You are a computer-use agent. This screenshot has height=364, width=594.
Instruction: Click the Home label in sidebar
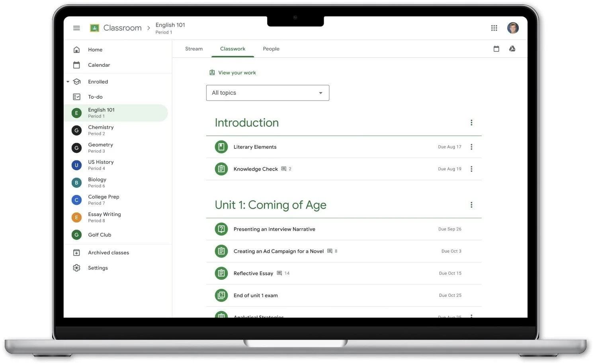point(95,50)
